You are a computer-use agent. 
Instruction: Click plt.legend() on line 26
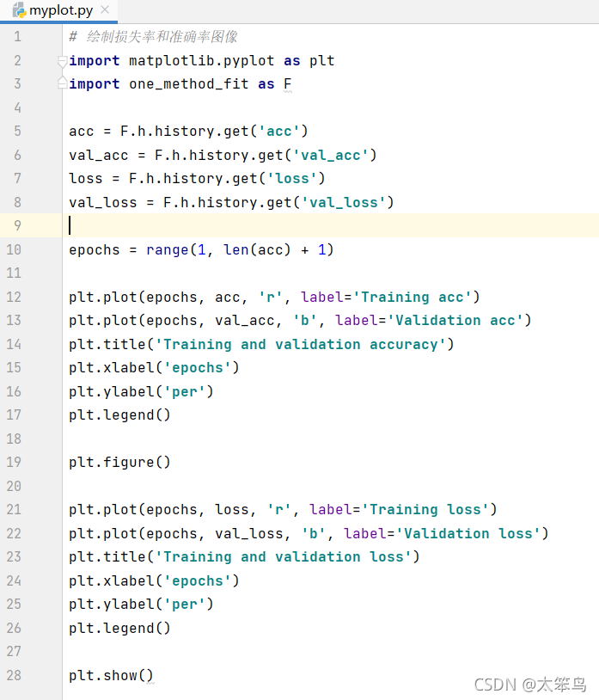(x=119, y=629)
